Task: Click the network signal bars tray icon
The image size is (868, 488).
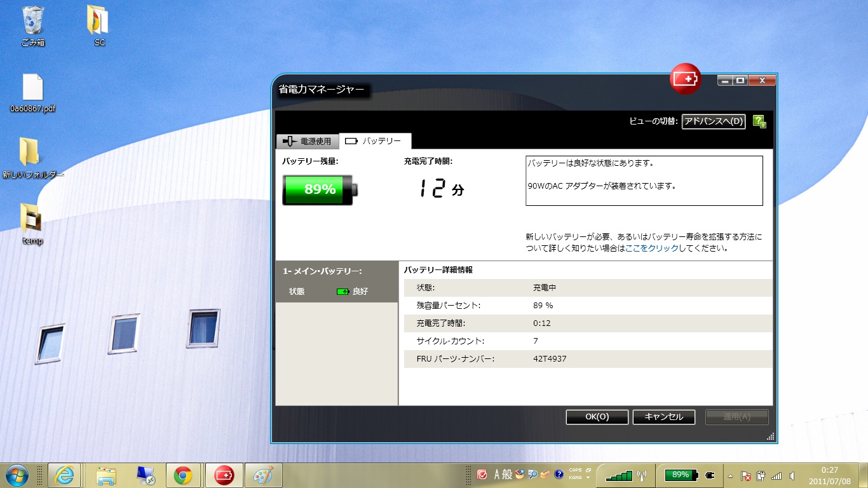Action: click(776, 476)
